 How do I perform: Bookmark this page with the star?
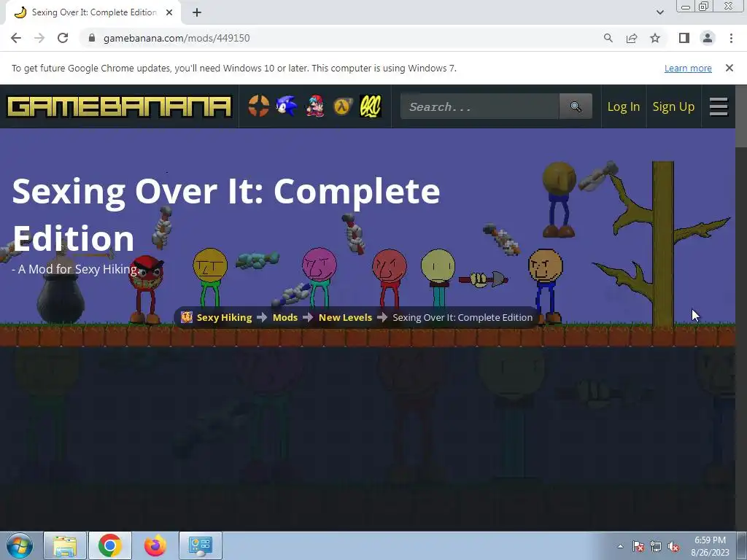[x=655, y=38]
